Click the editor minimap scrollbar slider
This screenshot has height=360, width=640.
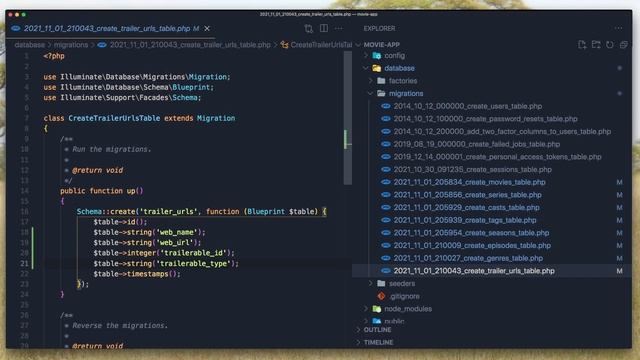click(348, 118)
